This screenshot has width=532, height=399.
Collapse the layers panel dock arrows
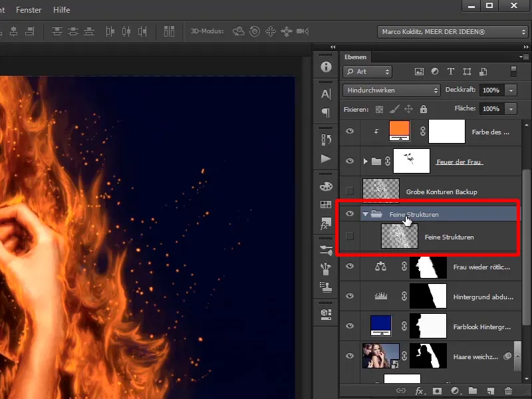point(525,47)
